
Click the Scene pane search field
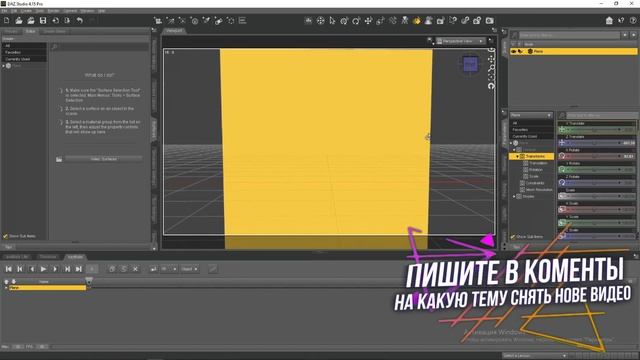coord(569,36)
